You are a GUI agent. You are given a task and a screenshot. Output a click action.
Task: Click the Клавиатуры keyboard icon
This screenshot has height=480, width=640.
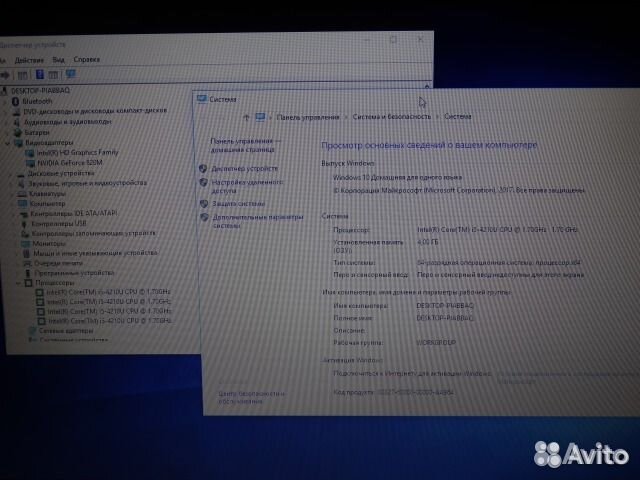tap(22, 194)
